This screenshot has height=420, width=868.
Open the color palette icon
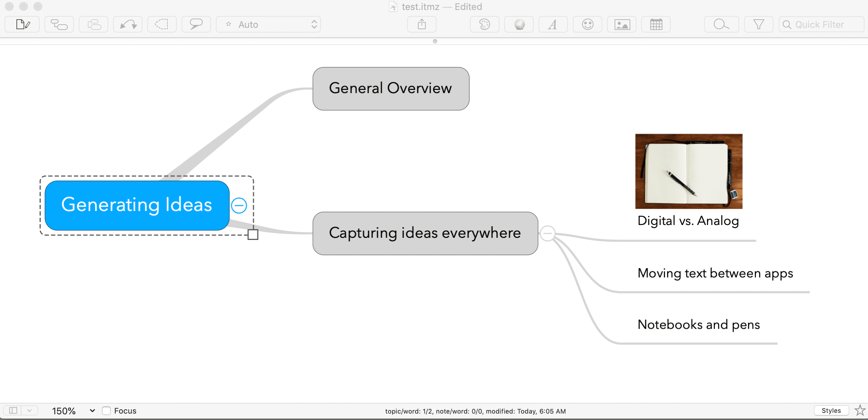(x=485, y=25)
